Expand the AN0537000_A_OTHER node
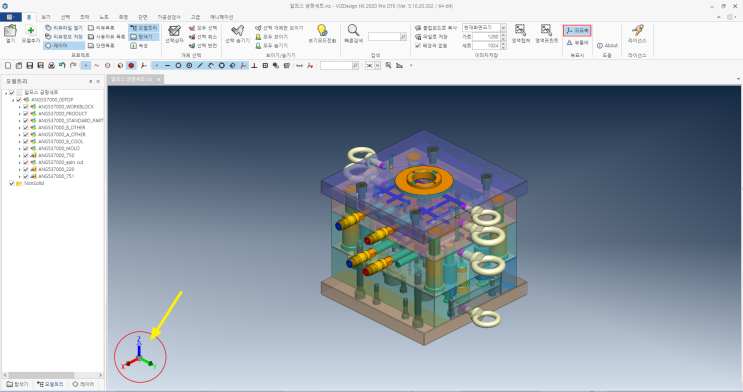743x392 pixels. click(x=20, y=135)
